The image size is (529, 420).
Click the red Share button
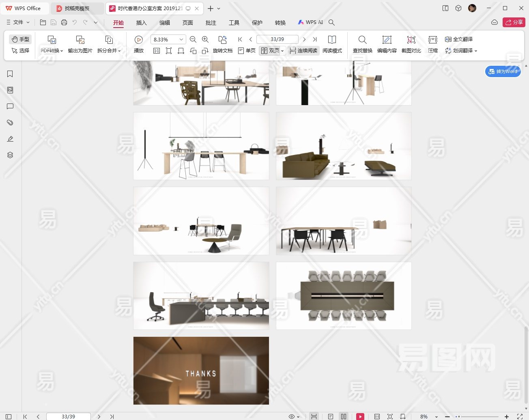[514, 22]
